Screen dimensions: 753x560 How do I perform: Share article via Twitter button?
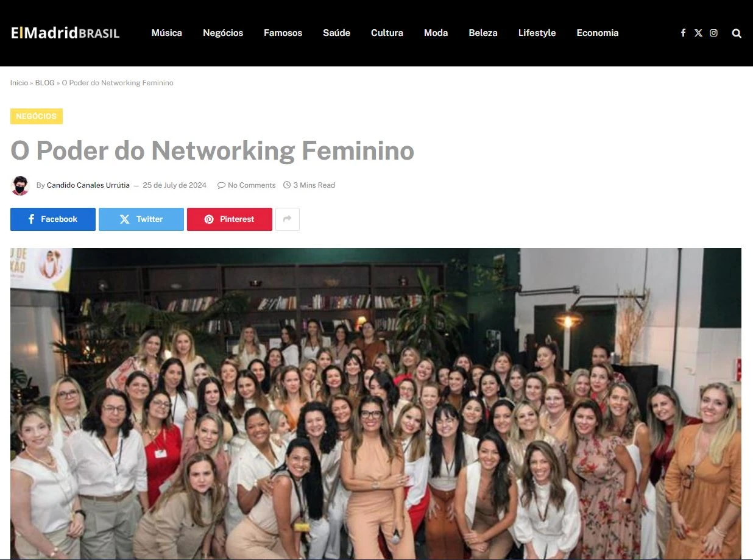coord(141,219)
